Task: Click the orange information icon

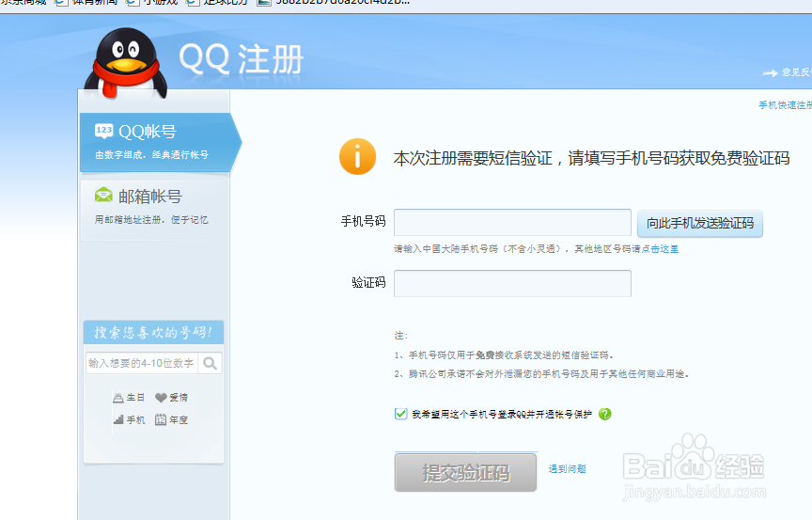Action: click(x=357, y=156)
